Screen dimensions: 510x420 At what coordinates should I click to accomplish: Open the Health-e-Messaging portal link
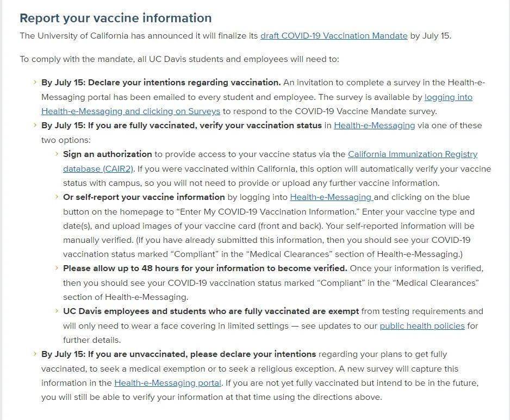pos(167,383)
